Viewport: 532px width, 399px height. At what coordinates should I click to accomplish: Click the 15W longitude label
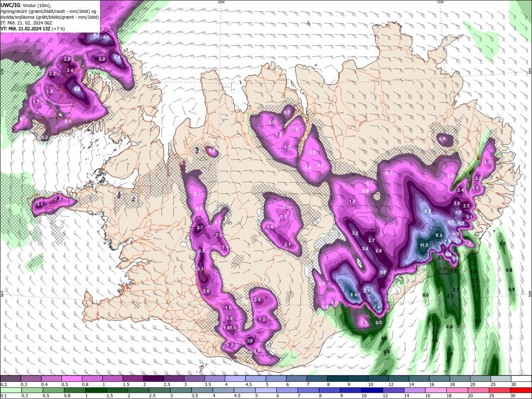pos(440,2)
